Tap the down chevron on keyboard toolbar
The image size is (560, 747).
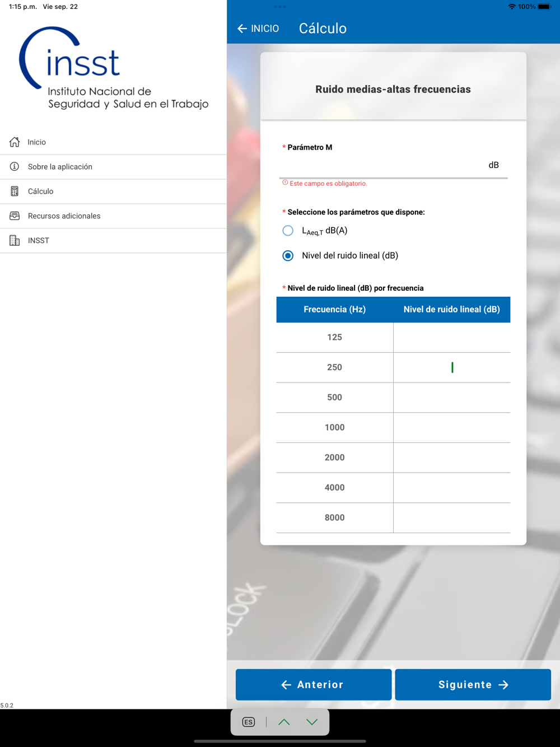pyautogui.click(x=312, y=722)
